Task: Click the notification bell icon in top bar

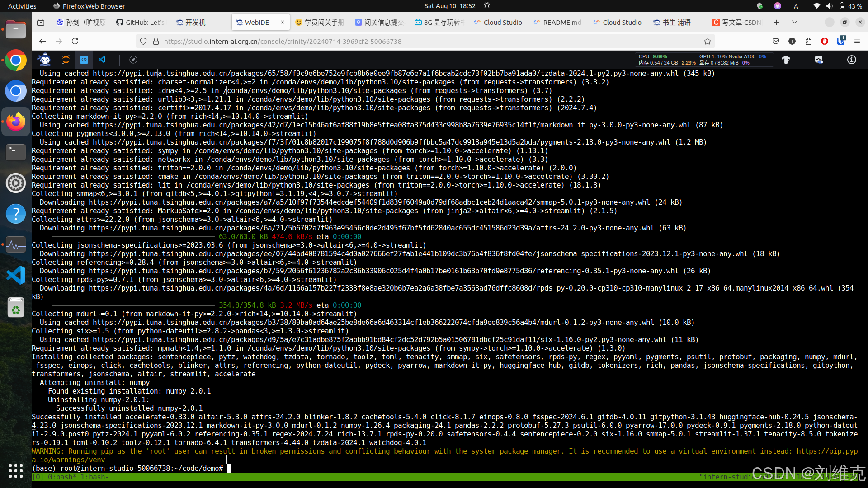Action: [487, 6]
